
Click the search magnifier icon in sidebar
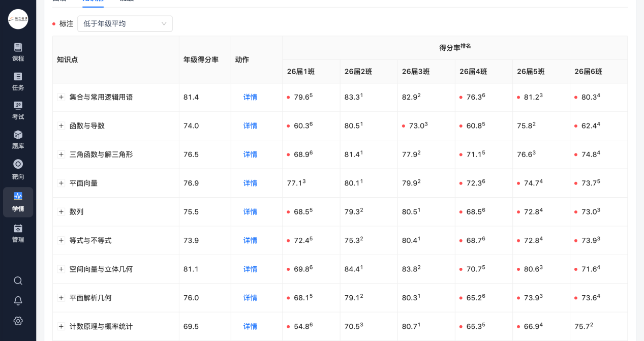coord(18,281)
